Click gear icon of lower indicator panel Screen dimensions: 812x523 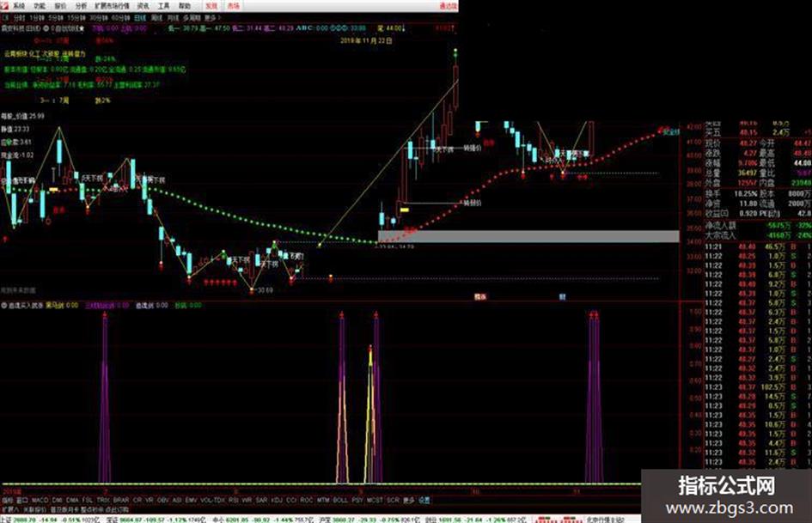click(x=4, y=306)
